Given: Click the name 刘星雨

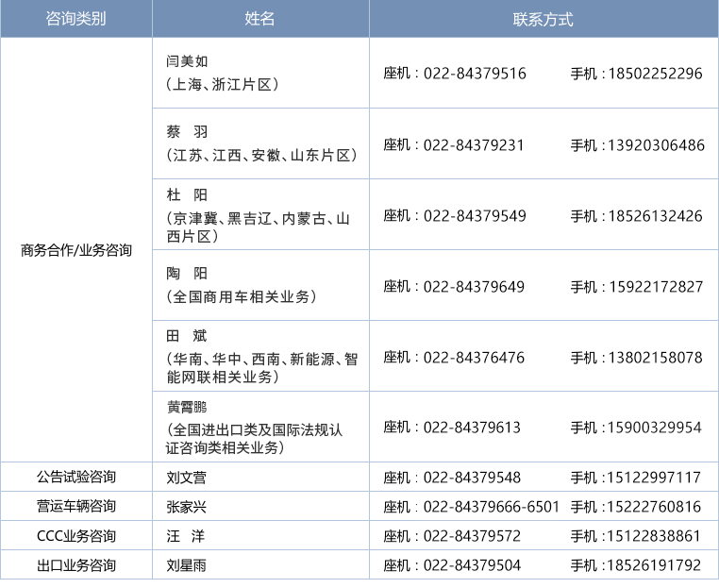Looking at the screenshot, I should coord(187,565).
